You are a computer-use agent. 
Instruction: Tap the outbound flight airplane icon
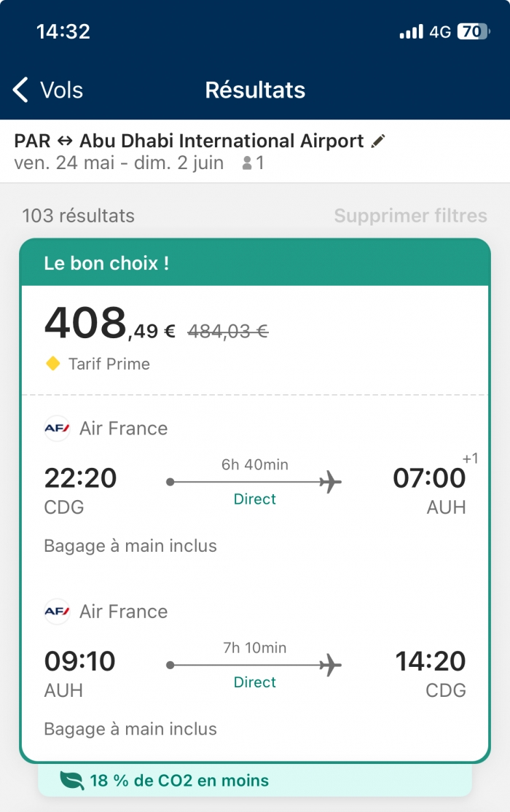click(x=330, y=482)
